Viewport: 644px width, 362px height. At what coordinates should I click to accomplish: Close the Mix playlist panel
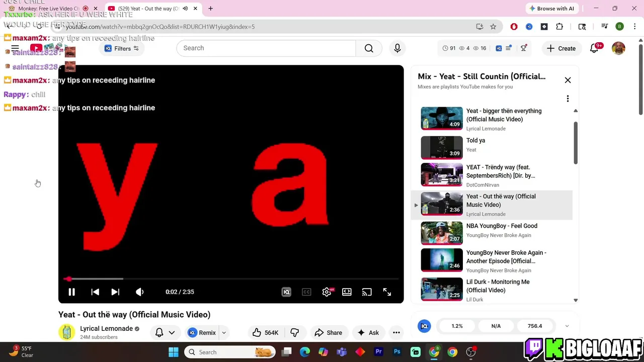(568, 80)
